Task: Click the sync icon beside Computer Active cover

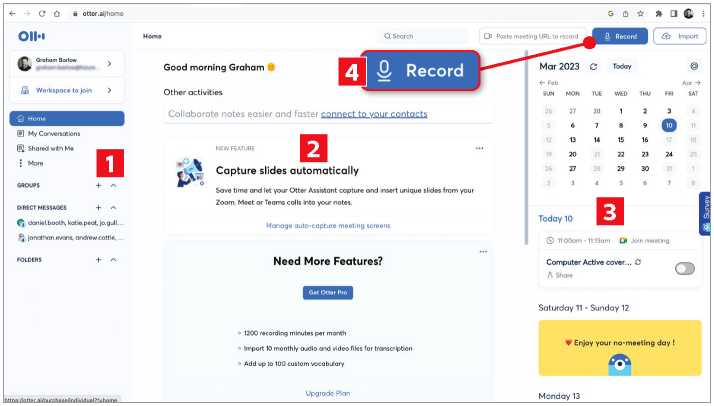Action: click(638, 262)
